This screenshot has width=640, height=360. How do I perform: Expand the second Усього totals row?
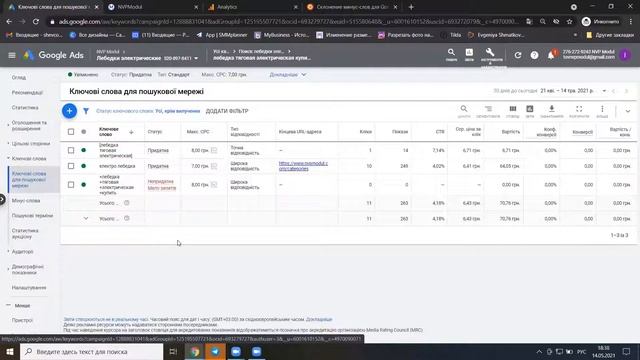tap(86, 218)
